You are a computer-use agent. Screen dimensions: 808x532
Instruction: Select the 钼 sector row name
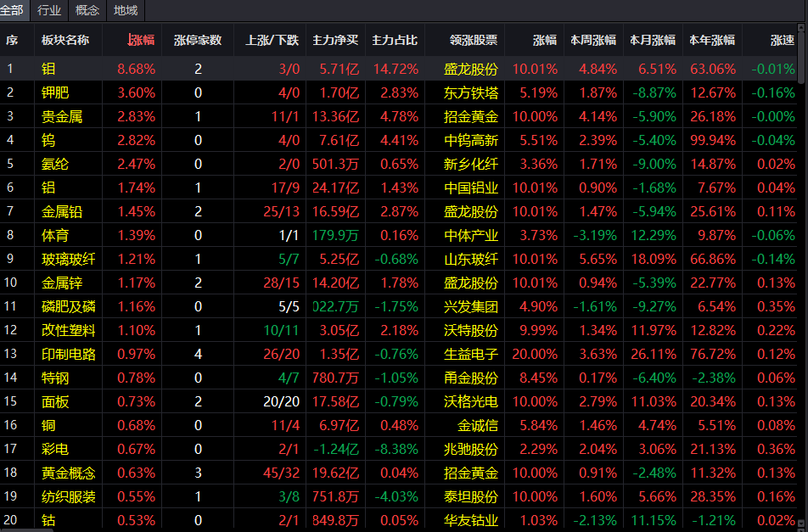(48, 69)
